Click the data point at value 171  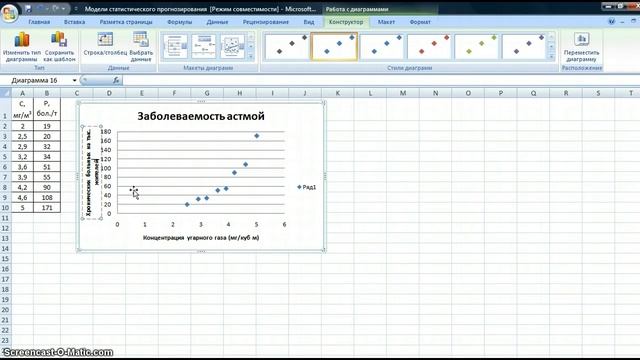[x=256, y=136]
